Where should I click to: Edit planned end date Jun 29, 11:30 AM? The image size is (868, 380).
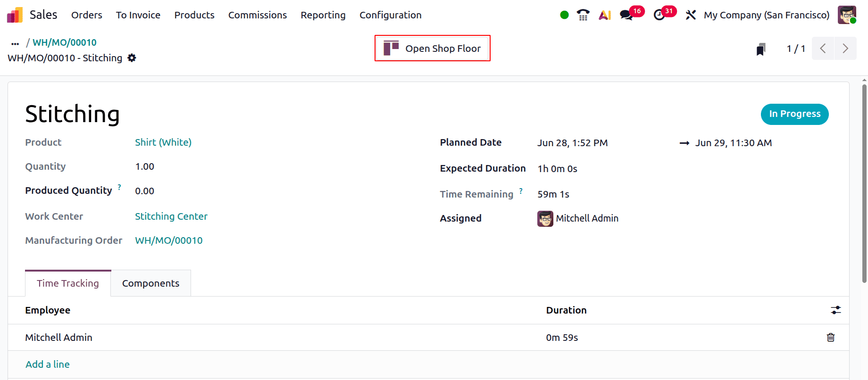coord(734,143)
